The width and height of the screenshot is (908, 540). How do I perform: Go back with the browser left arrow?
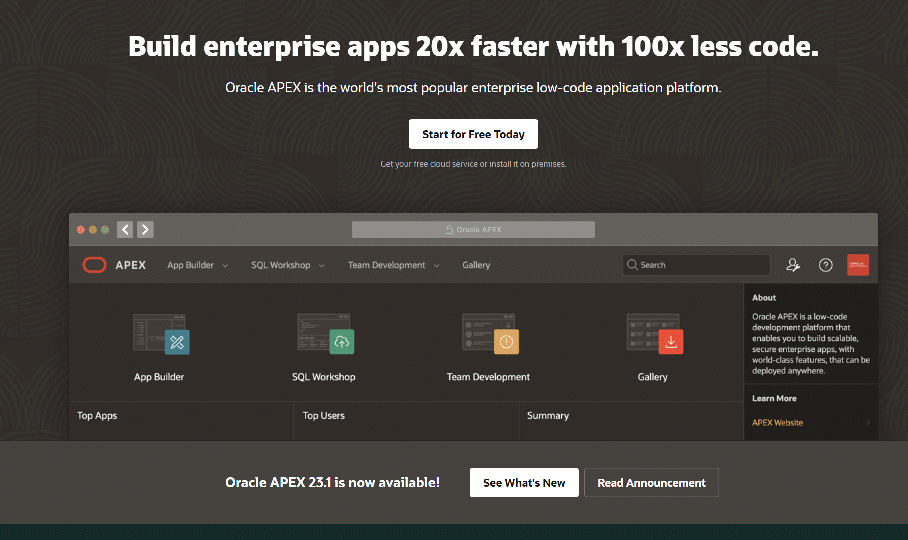[125, 230]
